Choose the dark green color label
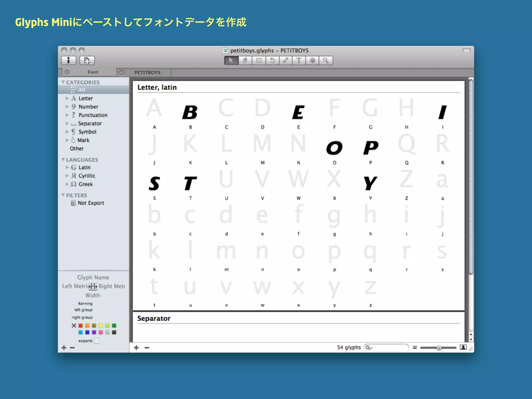 click(x=114, y=325)
